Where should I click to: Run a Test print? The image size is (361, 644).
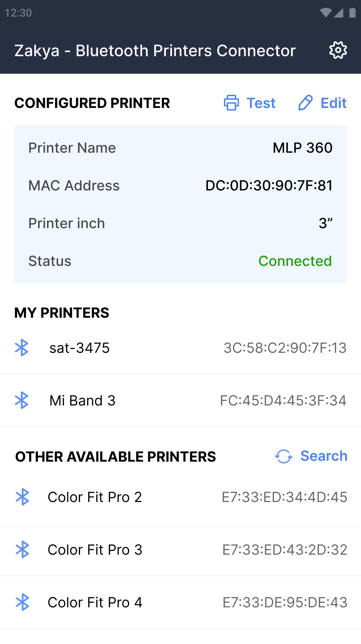click(x=249, y=103)
